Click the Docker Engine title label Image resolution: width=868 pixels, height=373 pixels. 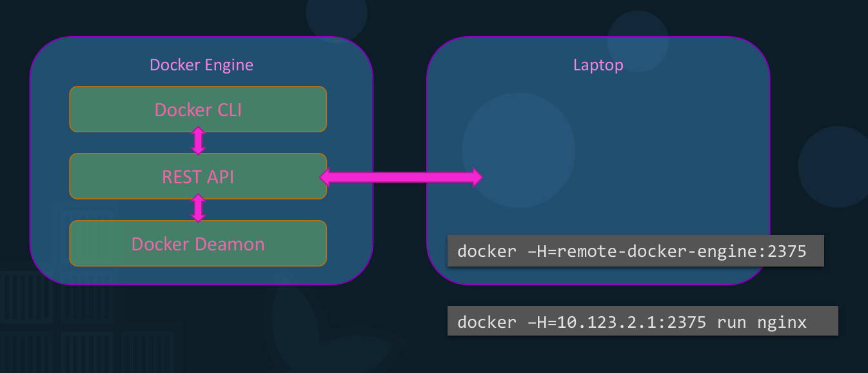[201, 65]
